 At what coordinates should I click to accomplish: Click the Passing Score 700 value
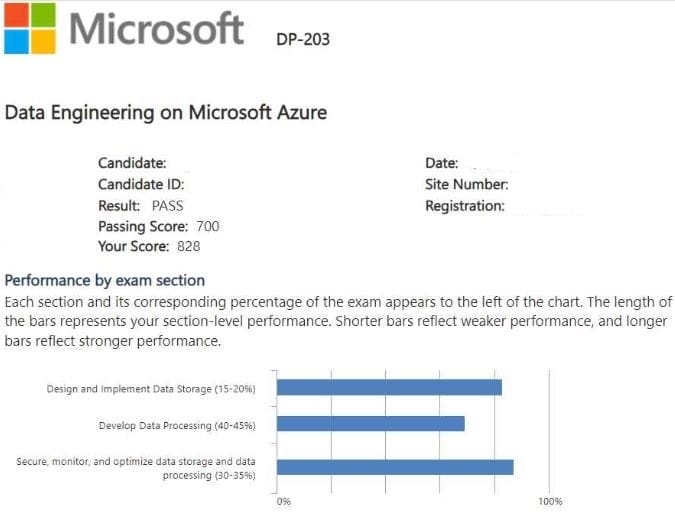[208, 226]
